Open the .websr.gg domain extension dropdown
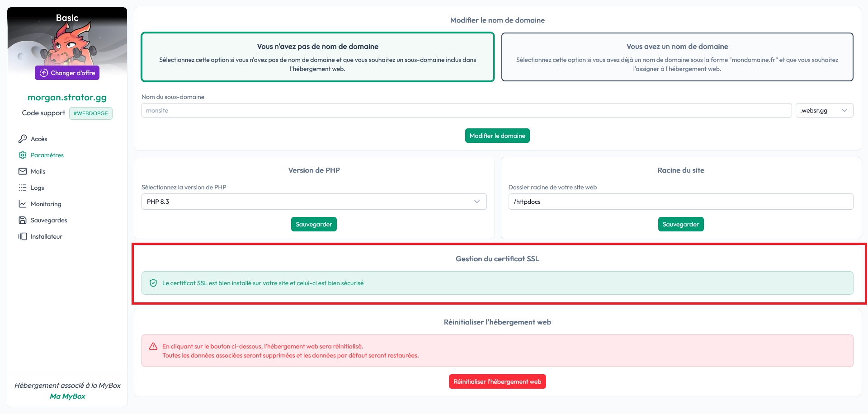Viewport: 868px width, 414px height. coord(824,110)
